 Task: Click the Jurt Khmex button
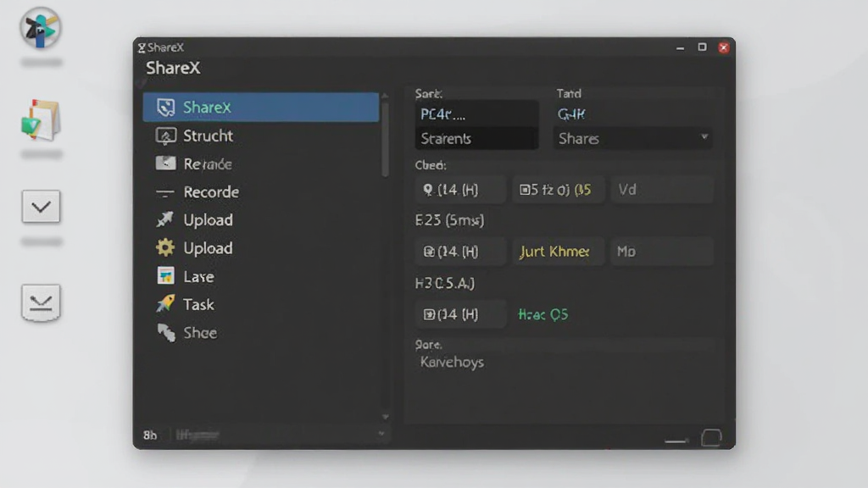point(558,252)
